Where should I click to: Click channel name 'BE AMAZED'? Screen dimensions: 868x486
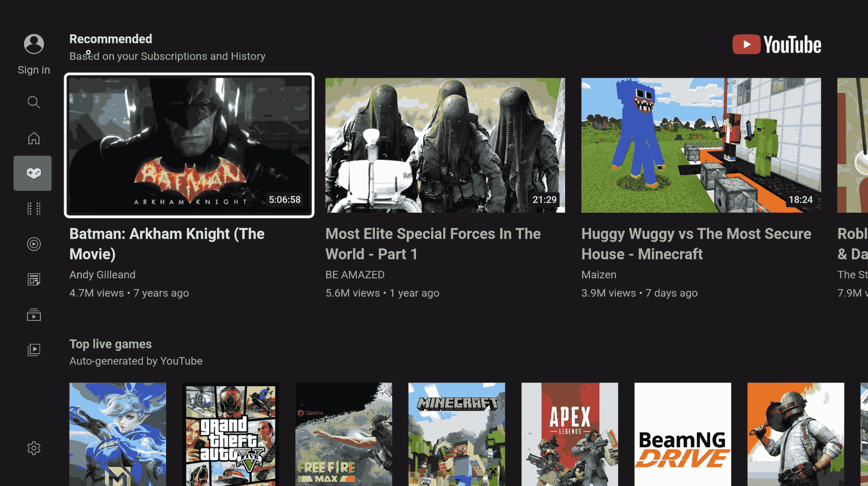tap(355, 275)
